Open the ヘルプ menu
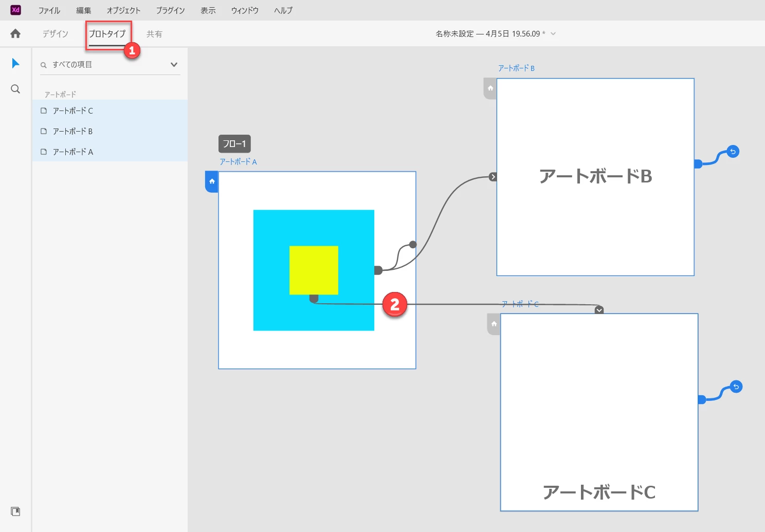 (283, 10)
